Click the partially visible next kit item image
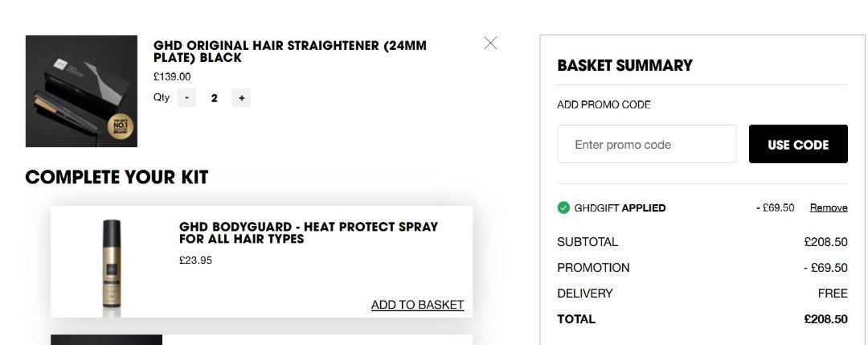The width and height of the screenshot is (868, 345). click(x=106, y=339)
